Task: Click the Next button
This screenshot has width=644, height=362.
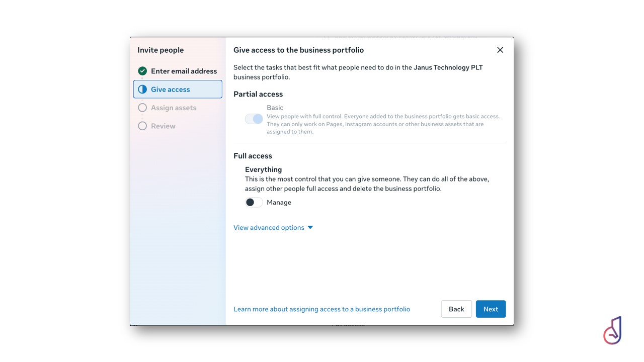Action: point(491,309)
